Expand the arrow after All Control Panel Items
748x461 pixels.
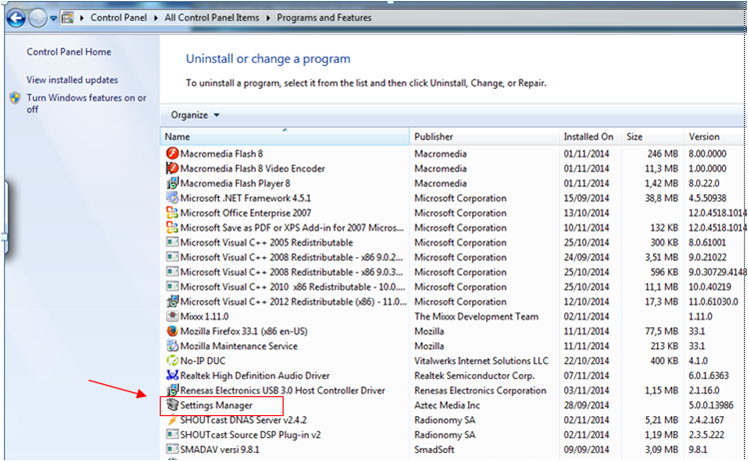tap(268, 18)
